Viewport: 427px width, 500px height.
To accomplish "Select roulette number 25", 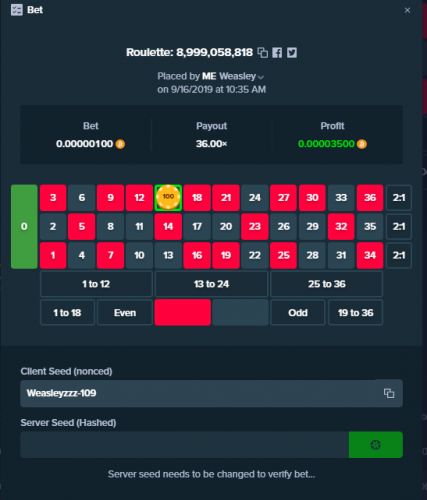I will (284, 255).
